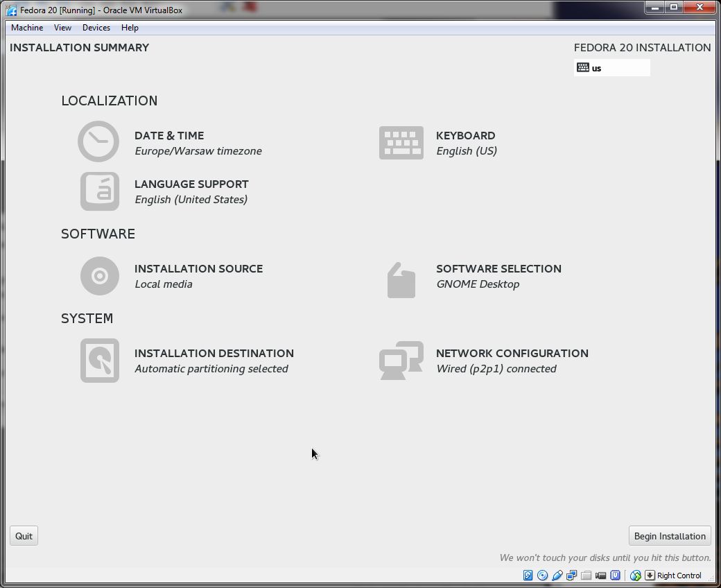Click the FEDORA 20 INSTALLATION heading
The image size is (721, 588).
(x=642, y=47)
